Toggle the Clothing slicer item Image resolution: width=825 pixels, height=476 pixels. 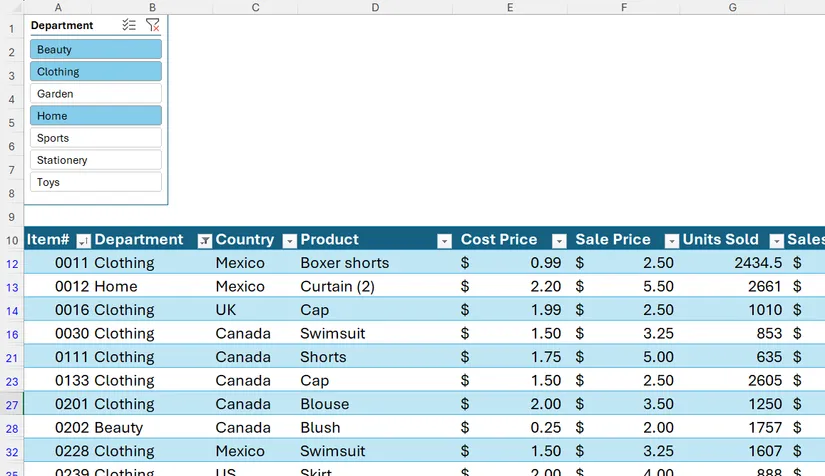[96, 72]
